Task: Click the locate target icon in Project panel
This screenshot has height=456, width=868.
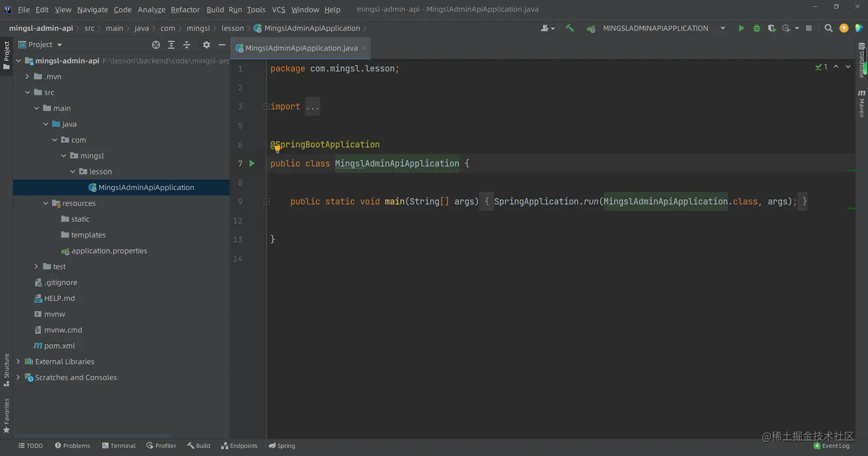Action: coord(156,45)
